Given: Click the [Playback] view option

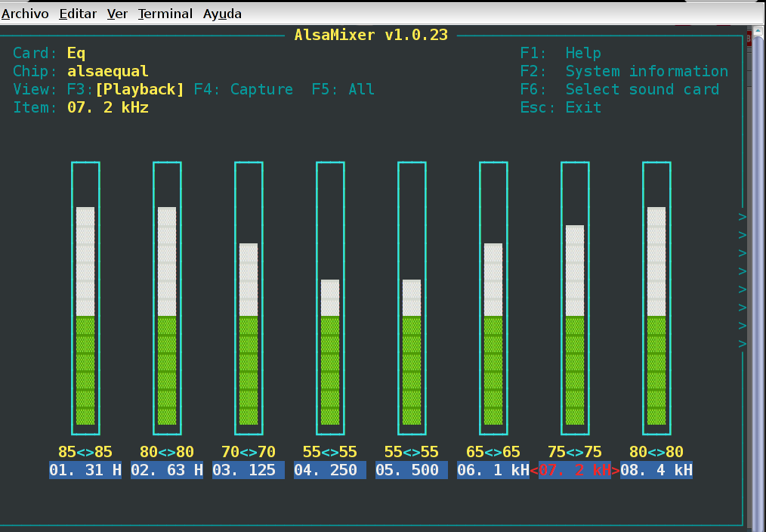Looking at the screenshot, I should 140,89.
